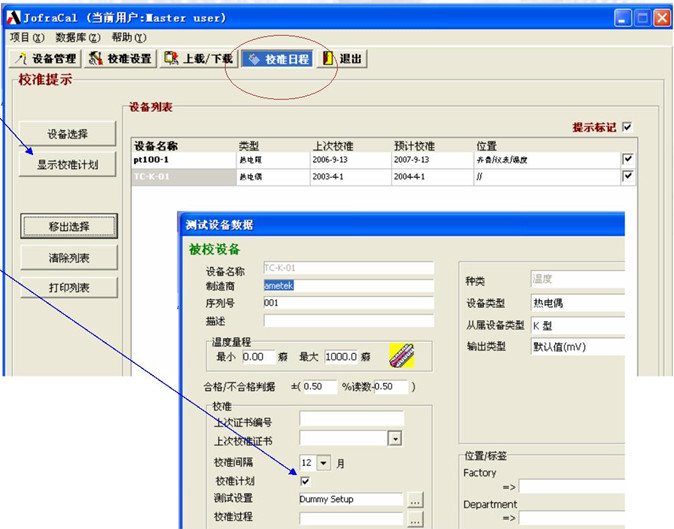Image resolution: width=674 pixels, height=529 pixels.
Task: Click the greyed 设备名称 field showing TC-K-01
Action: click(x=349, y=268)
